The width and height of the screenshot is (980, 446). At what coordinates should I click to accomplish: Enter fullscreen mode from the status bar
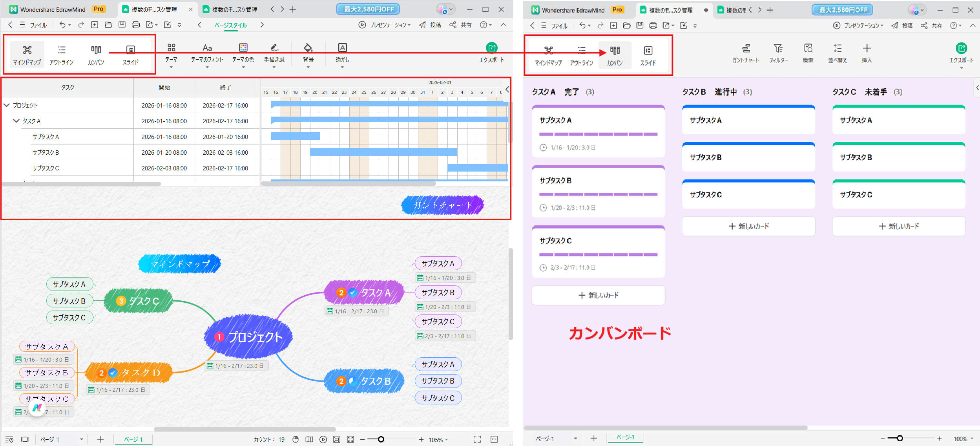[476, 439]
